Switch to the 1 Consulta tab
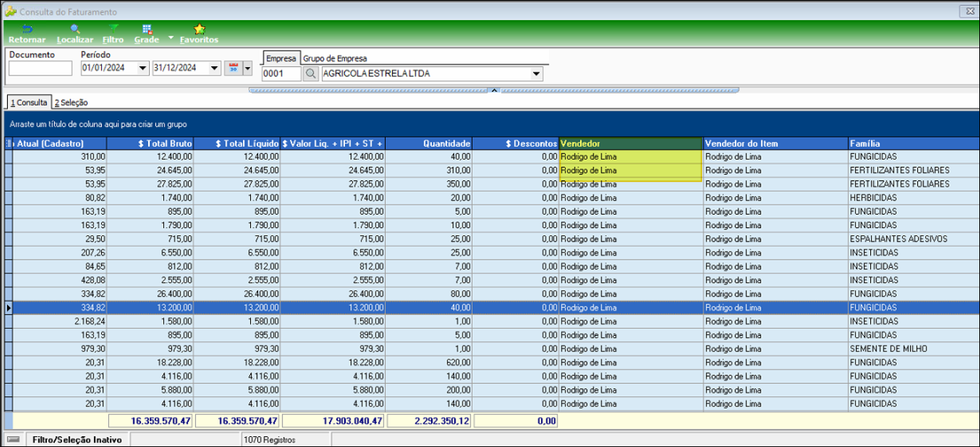Image resolution: width=980 pixels, height=447 pixels. [x=29, y=103]
